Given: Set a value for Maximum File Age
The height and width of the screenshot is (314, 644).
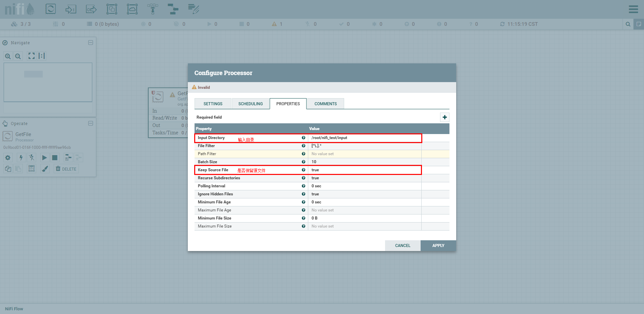Looking at the screenshot, I should pos(365,210).
